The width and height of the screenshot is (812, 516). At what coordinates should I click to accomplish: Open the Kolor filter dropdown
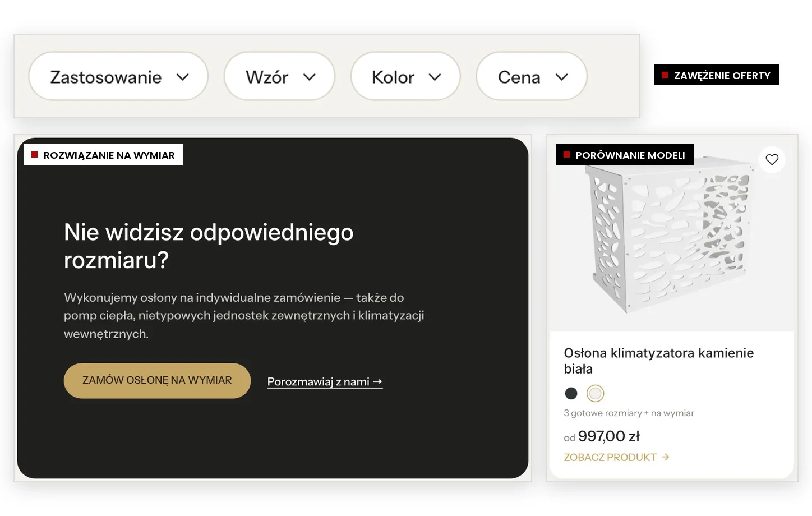405,76
